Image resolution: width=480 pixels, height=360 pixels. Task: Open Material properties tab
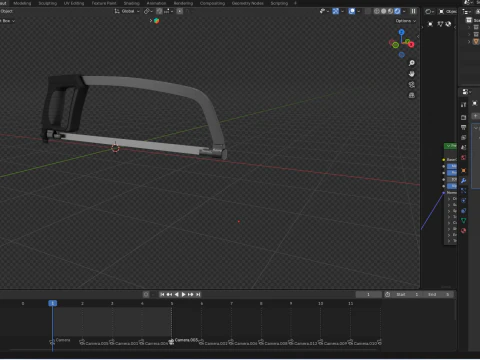(x=464, y=231)
